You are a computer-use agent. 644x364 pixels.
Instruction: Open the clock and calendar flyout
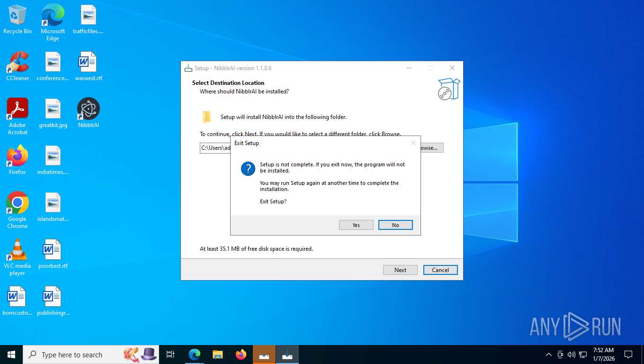point(604,355)
